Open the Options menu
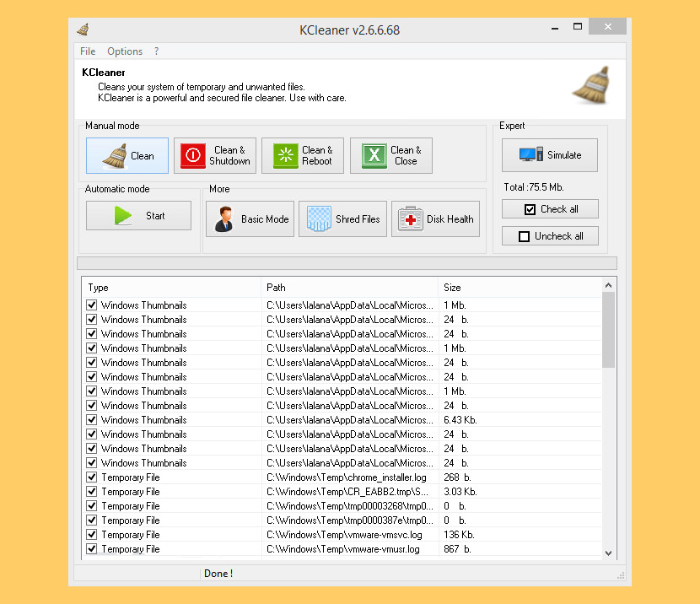The width and height of the screenshot is (700, 604). [124, 51]
